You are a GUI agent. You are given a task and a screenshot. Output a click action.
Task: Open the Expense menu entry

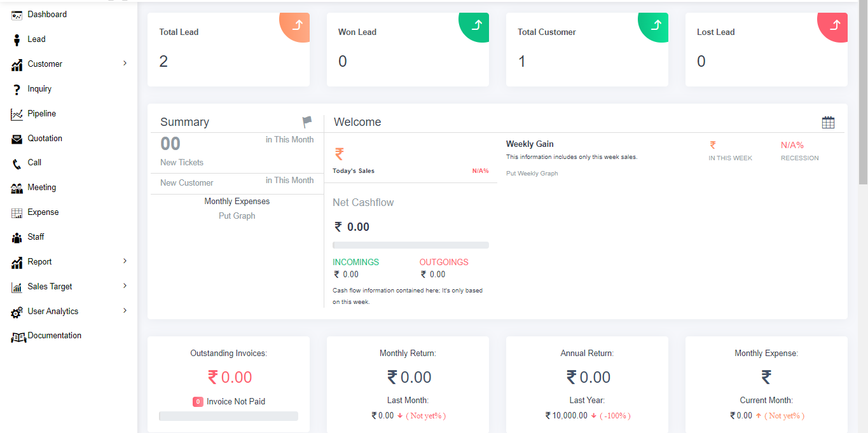pyautogui.click(x=43, y=212)
